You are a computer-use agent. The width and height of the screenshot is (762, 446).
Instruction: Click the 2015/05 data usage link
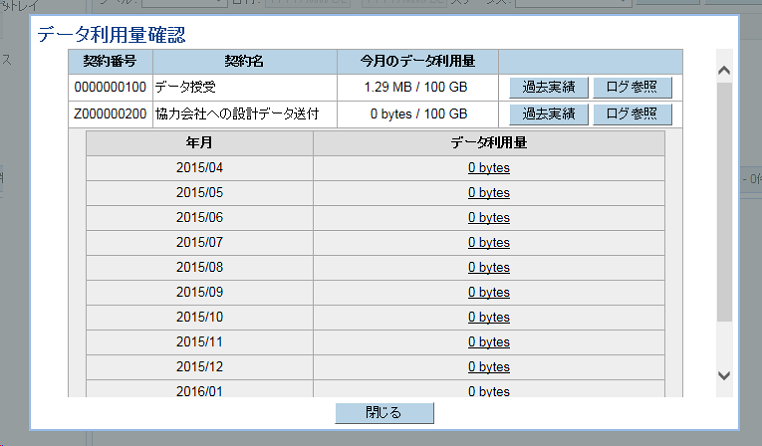[489, 193]
